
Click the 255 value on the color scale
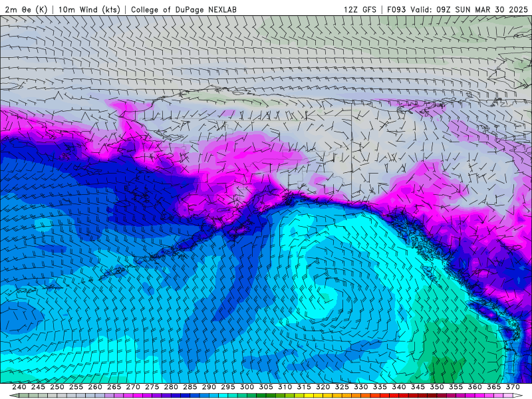coord(76,387)
